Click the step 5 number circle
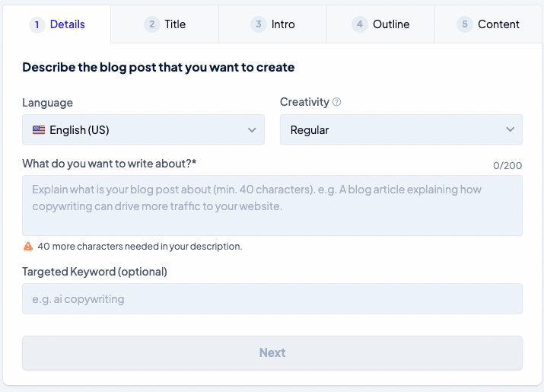 click(465, 24)
